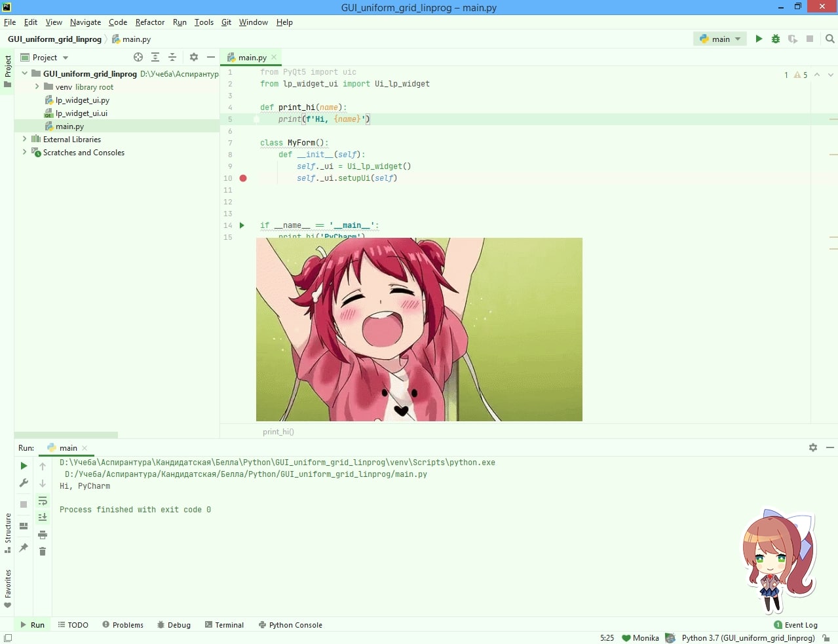
Task: Collapse all in the Project panel
Action: [172, 58]
